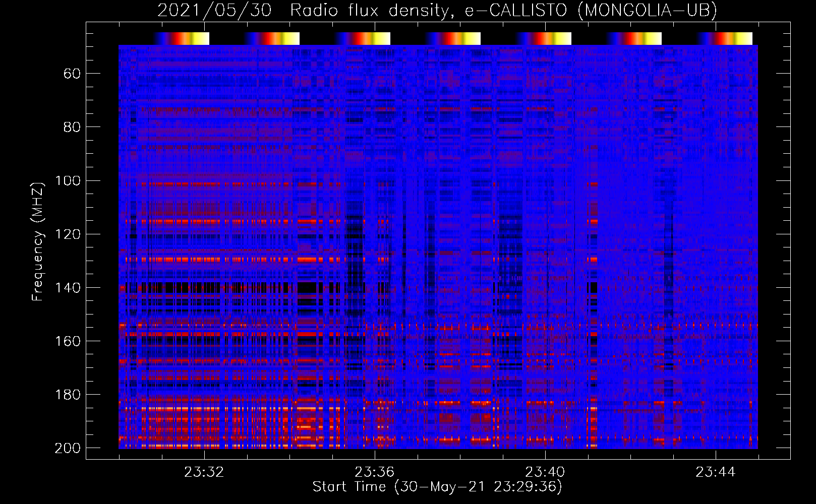
Task: Click the plot title '2021/05/30 Radio flux density'
Action: pyautogui.click(x=303, y=11)
